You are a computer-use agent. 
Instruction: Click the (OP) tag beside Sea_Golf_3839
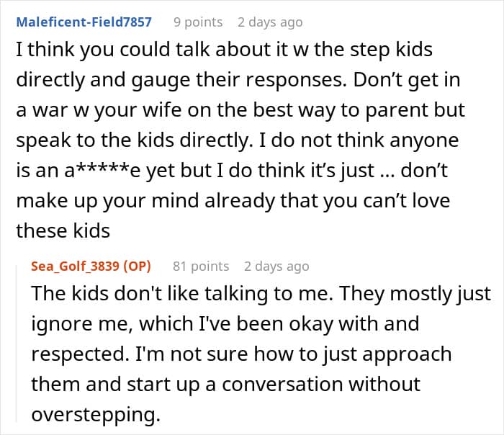pos(138,266)
